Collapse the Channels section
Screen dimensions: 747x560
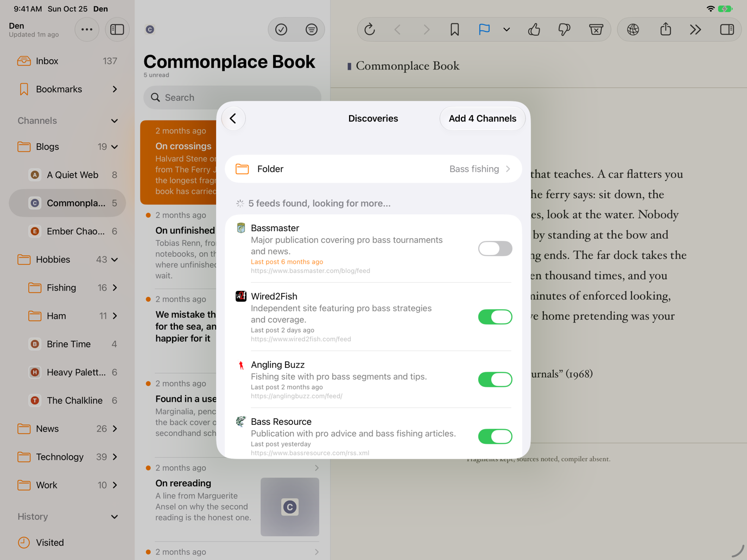(115, 120)
